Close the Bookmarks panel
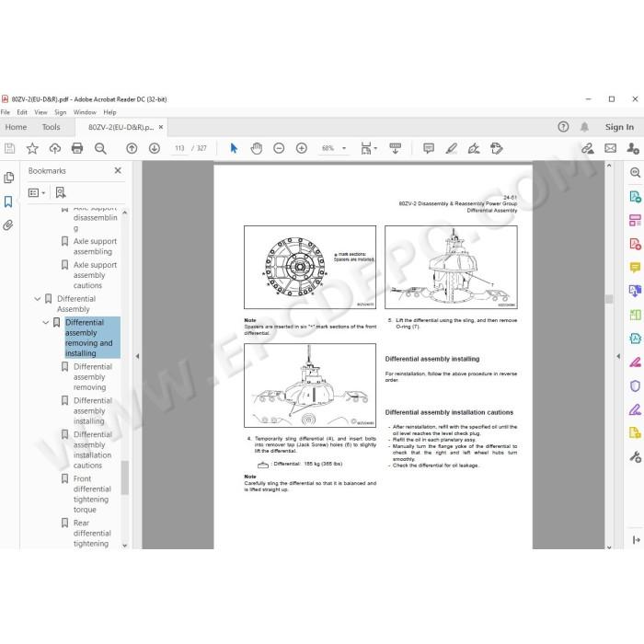 click(x=118, y=170)
